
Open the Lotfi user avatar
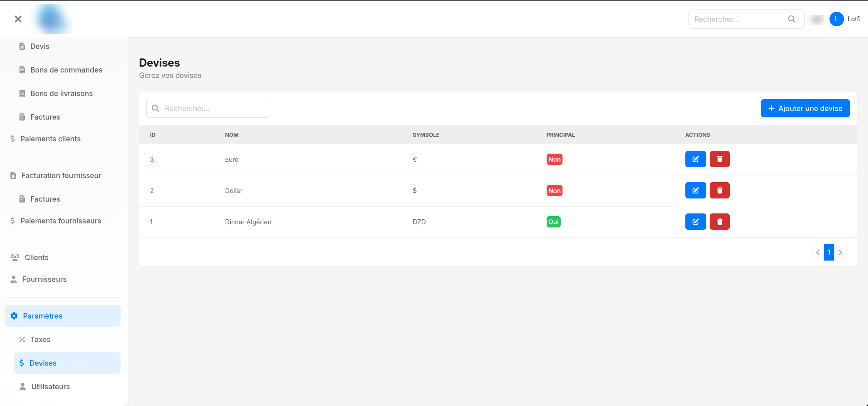click(x=836, y=19)
